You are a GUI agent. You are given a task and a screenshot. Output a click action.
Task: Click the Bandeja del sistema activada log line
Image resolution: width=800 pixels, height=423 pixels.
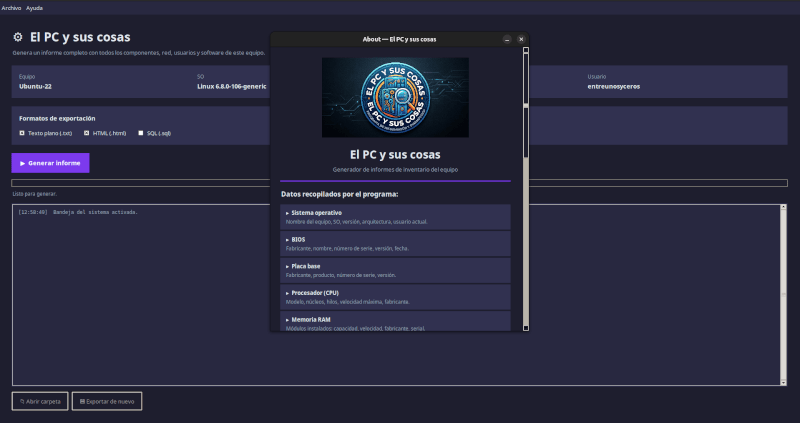78,212
